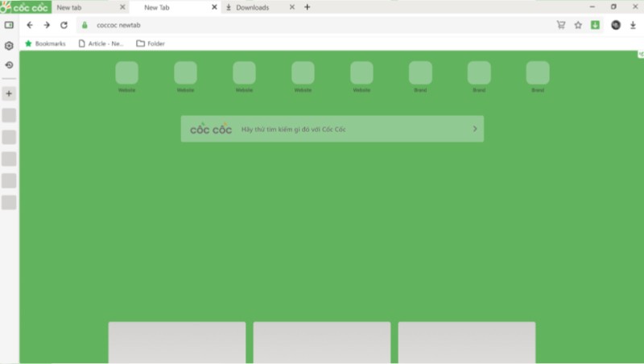Click the Cốc Cốc search input field
The width and height of the screenshot is (644, 364).
click(x=332, y=129)
